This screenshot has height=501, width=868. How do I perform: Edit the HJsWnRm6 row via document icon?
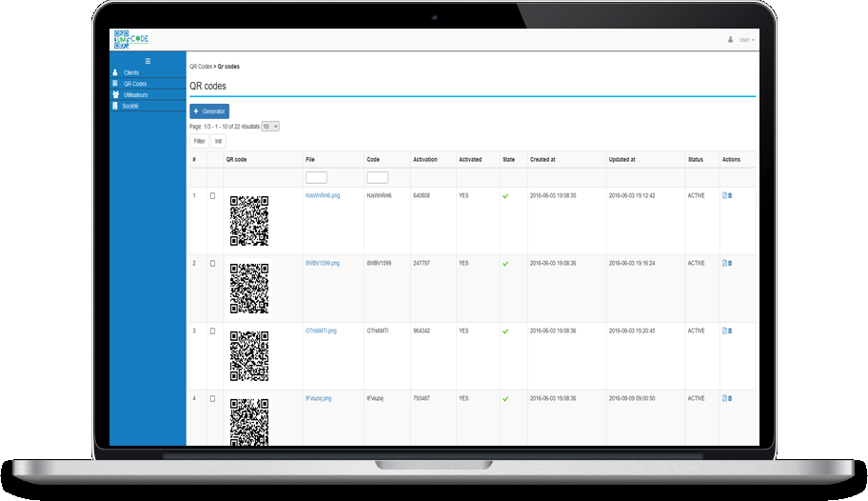coord(724,195)
